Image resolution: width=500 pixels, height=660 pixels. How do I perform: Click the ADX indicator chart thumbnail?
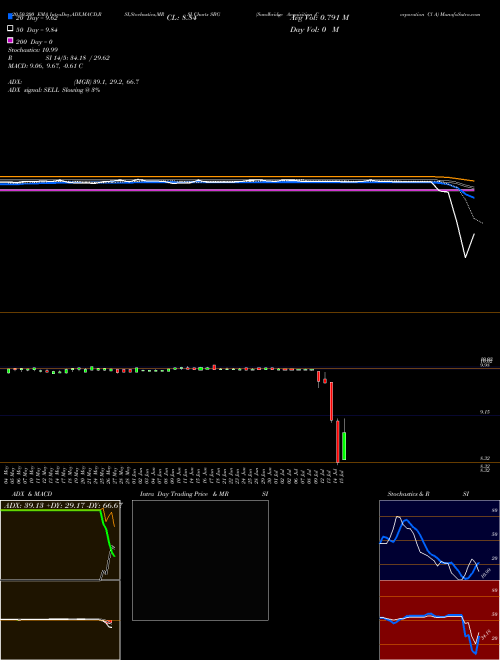tap(60, 540)
